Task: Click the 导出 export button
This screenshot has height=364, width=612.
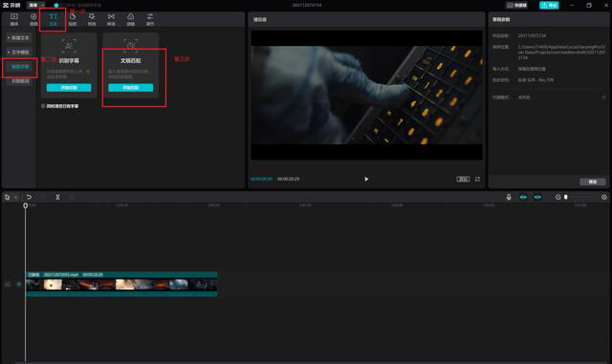Action: click(x=549, y=5)
